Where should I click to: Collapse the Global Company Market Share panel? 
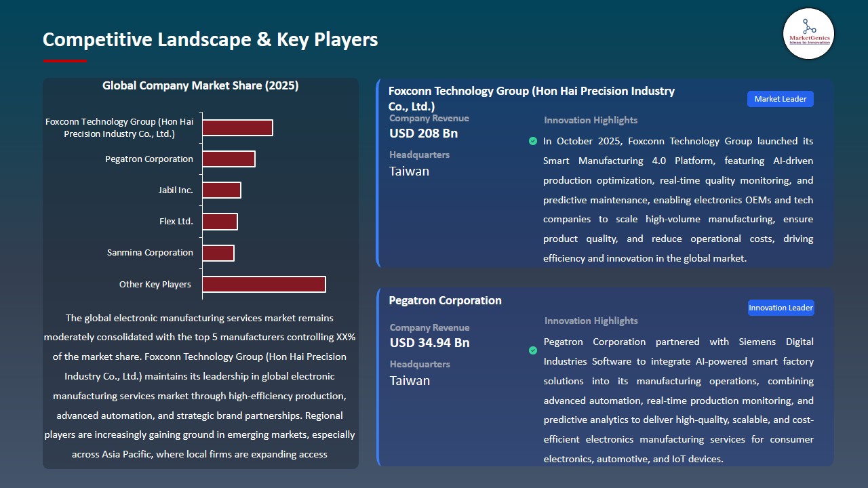200,85
